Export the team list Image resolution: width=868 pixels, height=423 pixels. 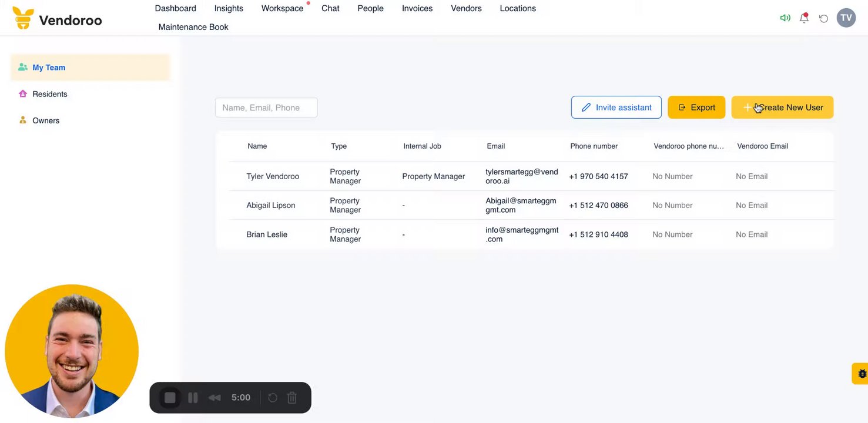696,108
